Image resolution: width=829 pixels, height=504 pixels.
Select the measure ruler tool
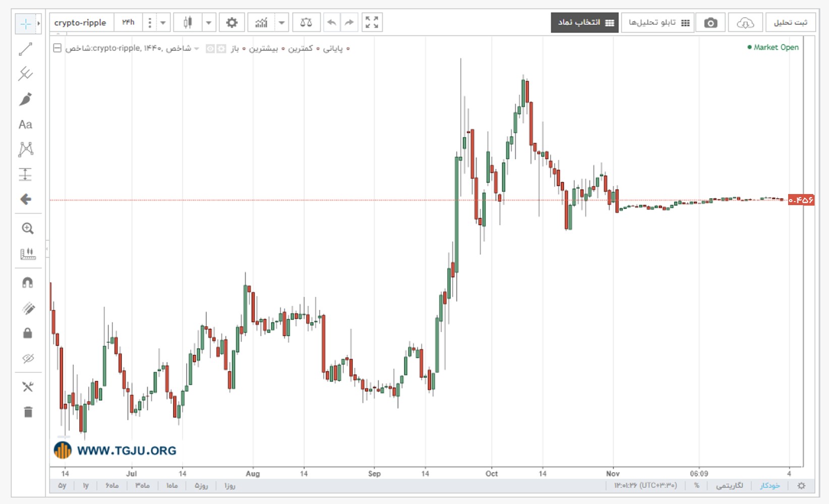pyautogui.click(x=28, y=254)
